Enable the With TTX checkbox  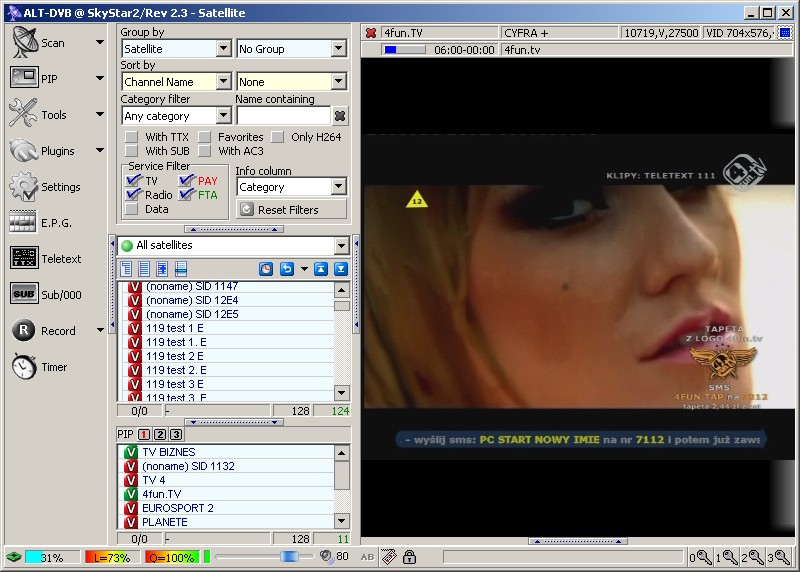[x=132, y=137]
